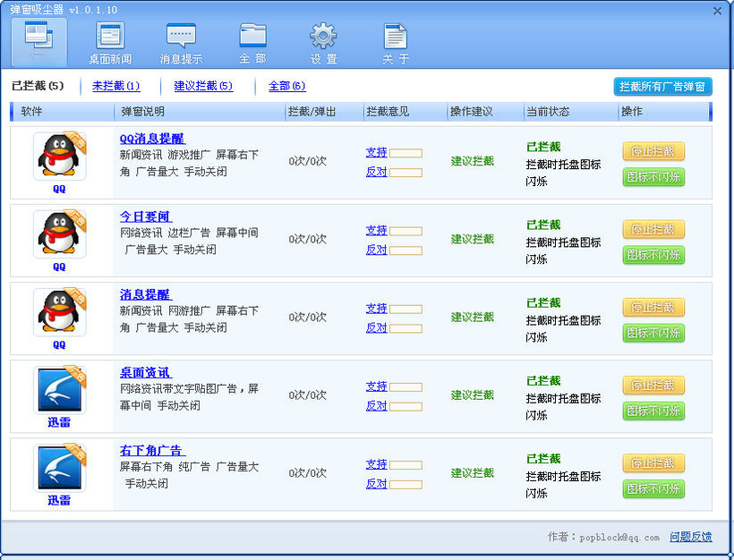Open the 关于 document icon
734x560 pixels.
pyautogui.click(x=396, y=43)
